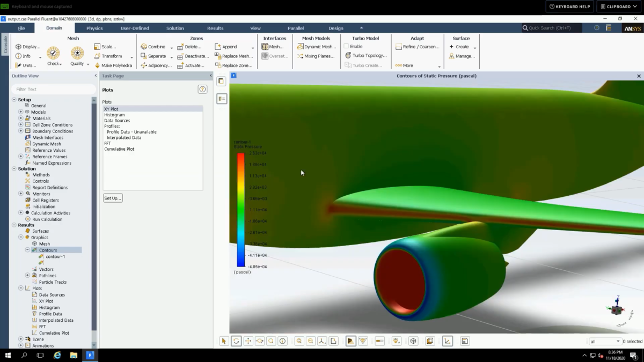Viewport: 644px width, 362px height.
Task: Open the Units settings
Action: pyautogui.click(x=26, y=65)
